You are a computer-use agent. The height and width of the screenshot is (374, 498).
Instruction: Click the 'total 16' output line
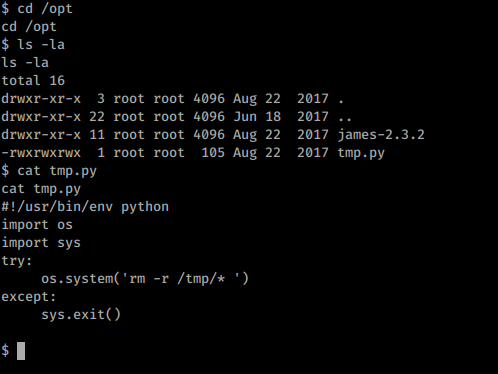(x=33, y=80)
